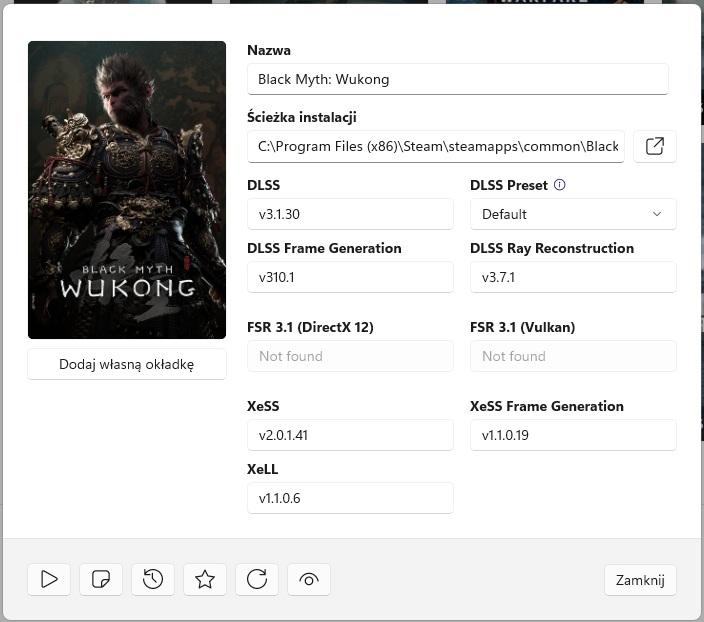Viewport: 704px width, 622px height.
Task: Click the XeSS Frame Generation v1.1.0.19 box
Action: pos(573,435)
